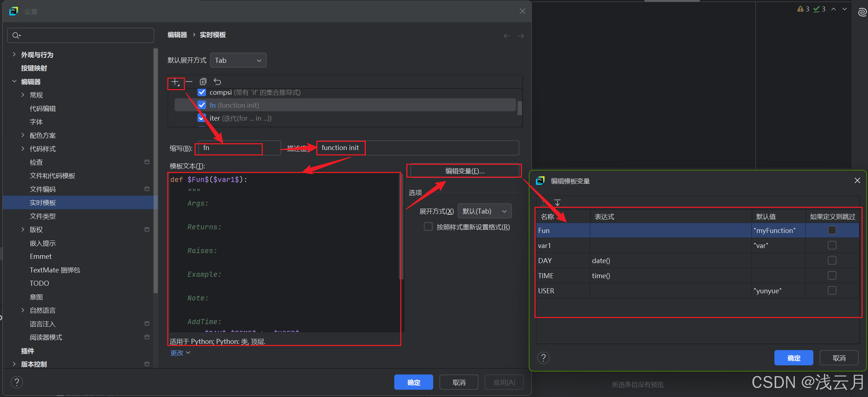868x397 pixels.
Task: Click the AI assistant spiral icon
Action: (x=862, y=12)
